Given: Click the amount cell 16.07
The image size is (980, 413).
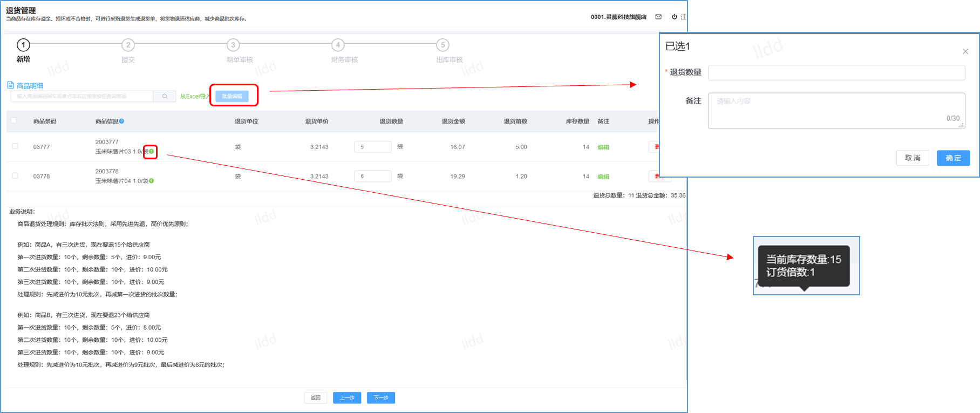Looking at the screenshot, I should pyautogui.click(x=458, y=147).
